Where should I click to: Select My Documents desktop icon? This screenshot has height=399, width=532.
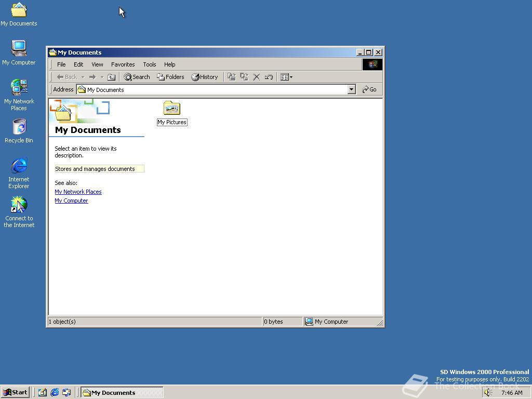(x=19, y=15)
